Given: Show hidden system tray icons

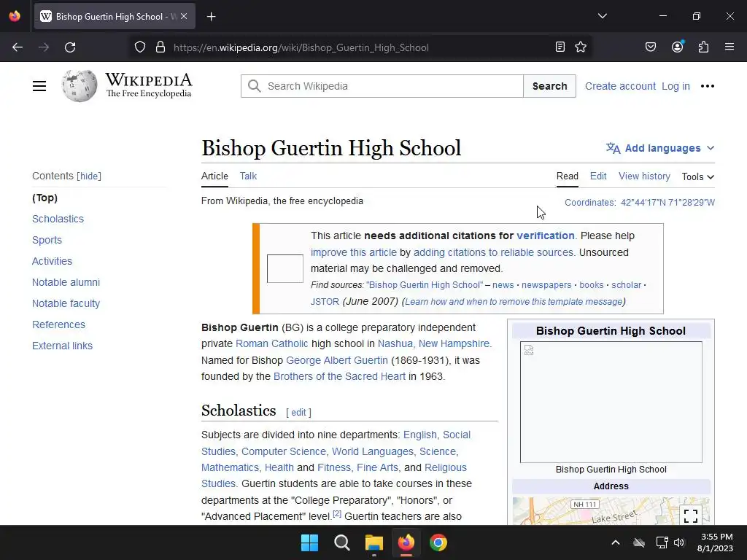Looking at the screenshot, I should click(x=616, y=542).
